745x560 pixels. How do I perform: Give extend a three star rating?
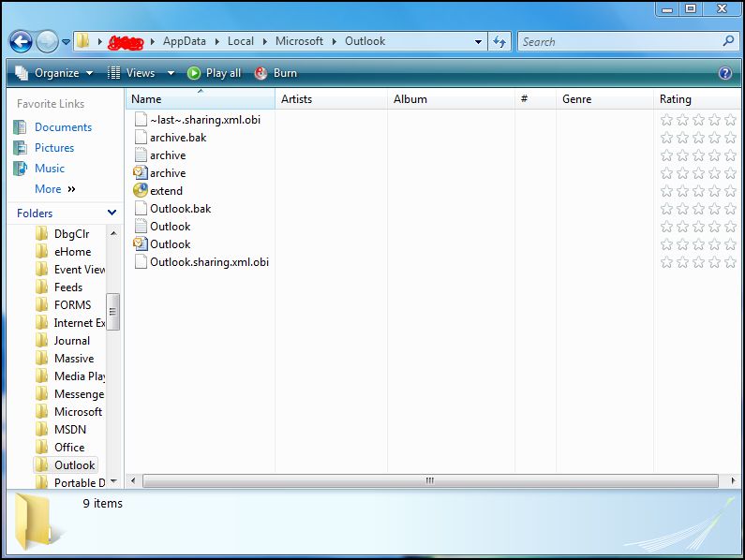tap(698, 191)
